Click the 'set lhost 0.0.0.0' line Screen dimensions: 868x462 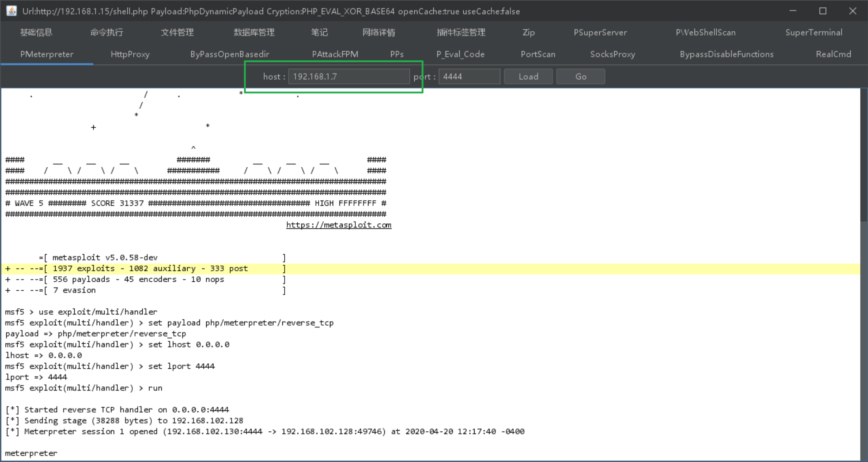click(x=117, y=345)
